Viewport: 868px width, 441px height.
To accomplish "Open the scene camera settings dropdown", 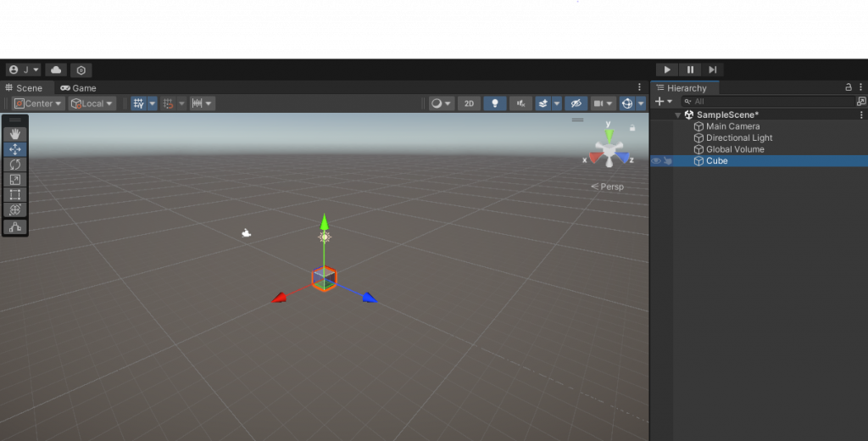I will pos(604,103).
